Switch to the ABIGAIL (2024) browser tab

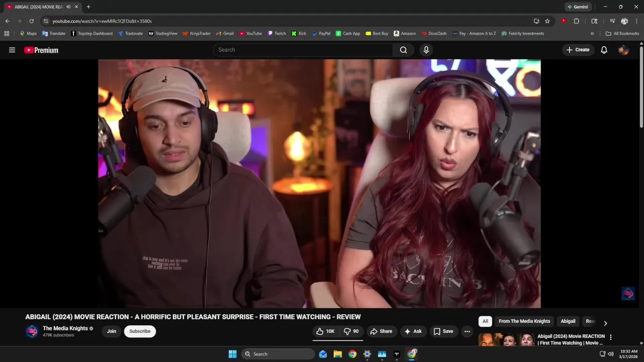point(38,7)
